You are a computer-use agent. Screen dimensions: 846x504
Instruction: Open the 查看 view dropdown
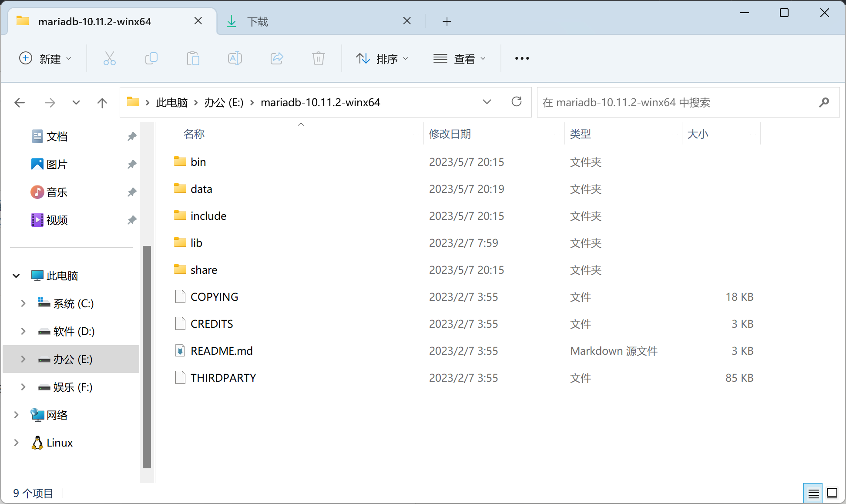click(460, 58)
